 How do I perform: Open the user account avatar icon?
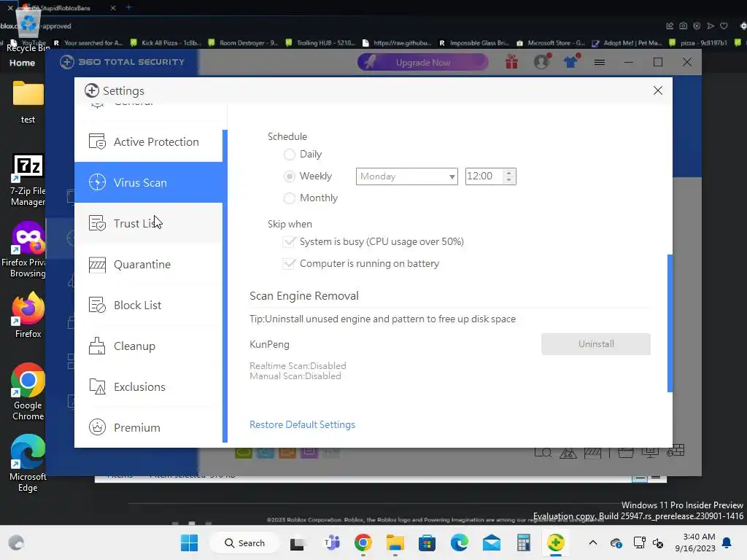[542, 62]
